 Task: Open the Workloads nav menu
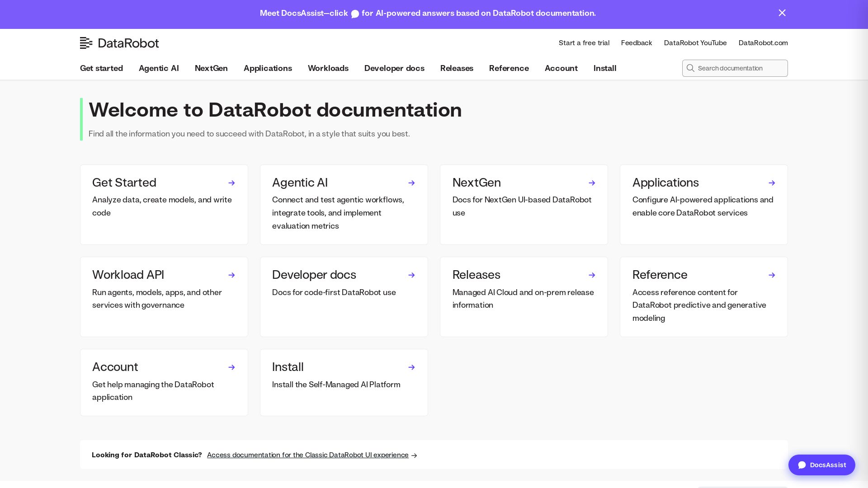[328, 68]
